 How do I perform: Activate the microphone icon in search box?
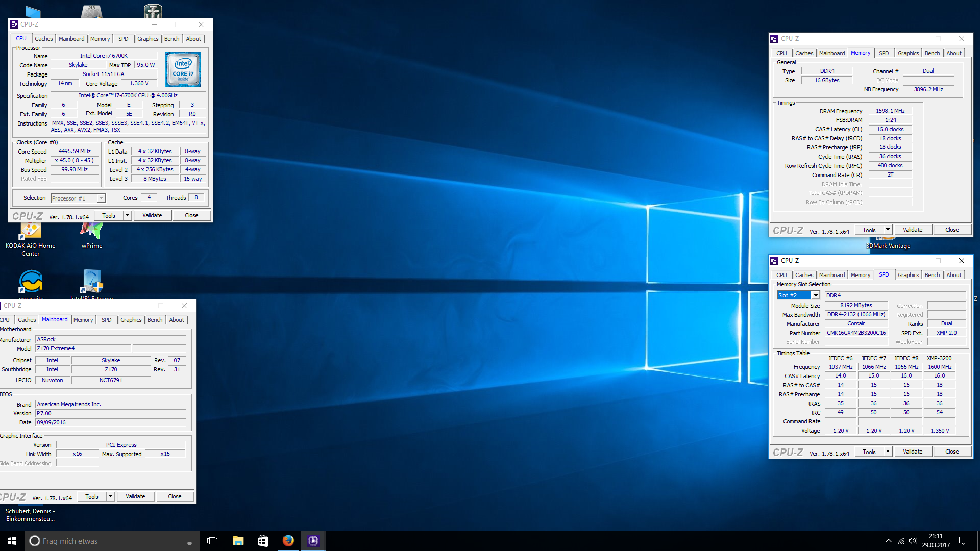coord(189,541)
